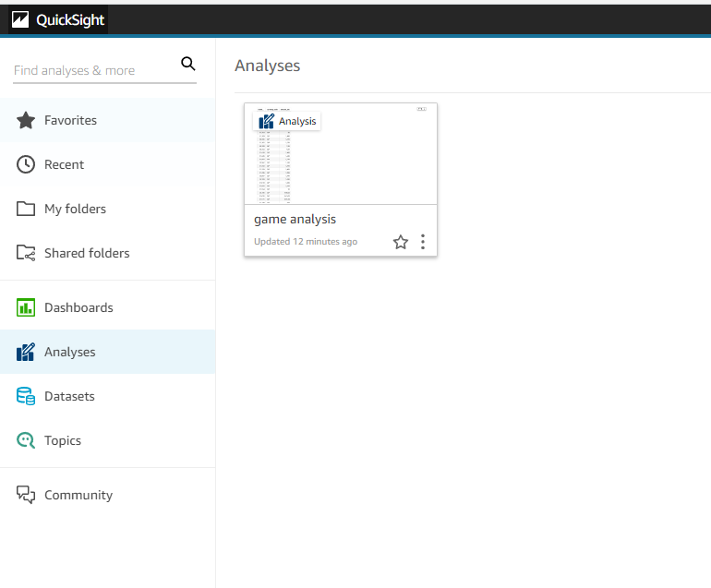Open the game analysis three-dot menu
The height and width of the screenshot is (588, 711).
click(423, 242)
